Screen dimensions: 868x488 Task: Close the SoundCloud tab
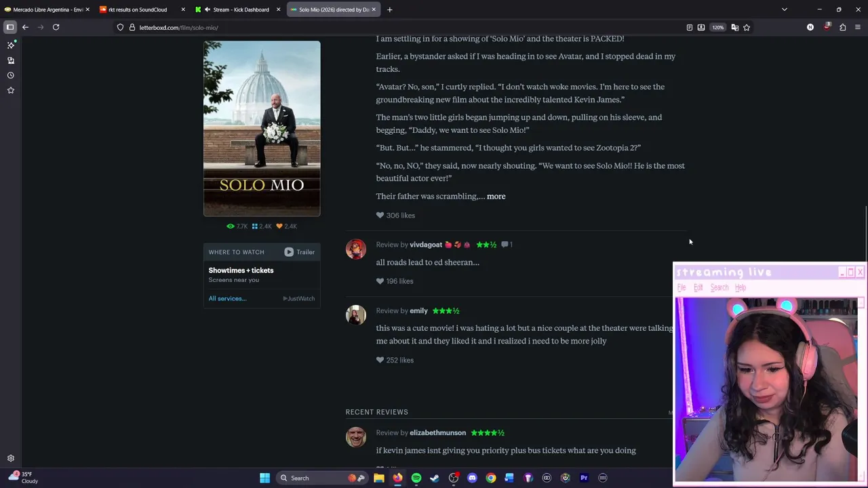click(182, 9)
